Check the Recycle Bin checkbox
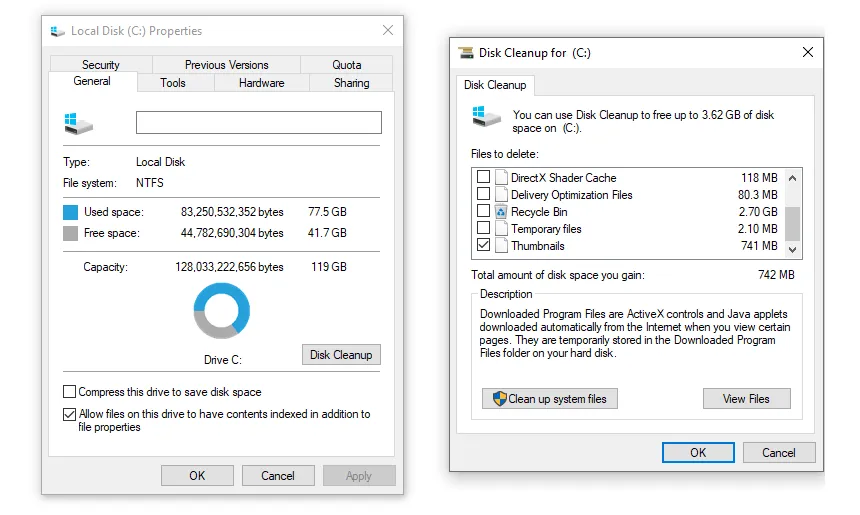The height and width of the screenshot is (515, 860). pos(484,212)
